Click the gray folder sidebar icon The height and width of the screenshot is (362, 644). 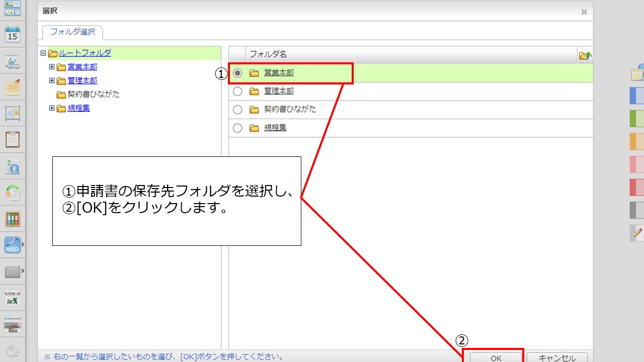pyautogui.click(x=12, y=272)
